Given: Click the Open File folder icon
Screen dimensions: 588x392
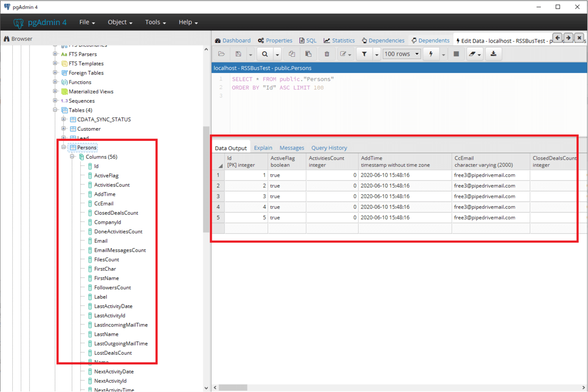Looking at the screenshot, I should [221, 54].
